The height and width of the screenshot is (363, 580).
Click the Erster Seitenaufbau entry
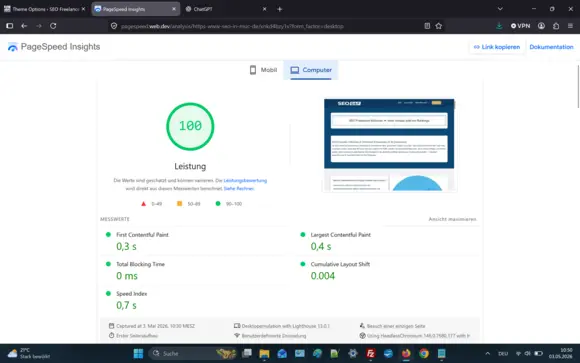[133, 336]
